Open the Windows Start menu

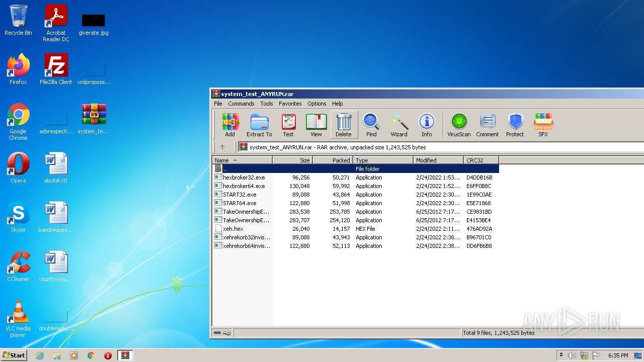click(14, 355)
